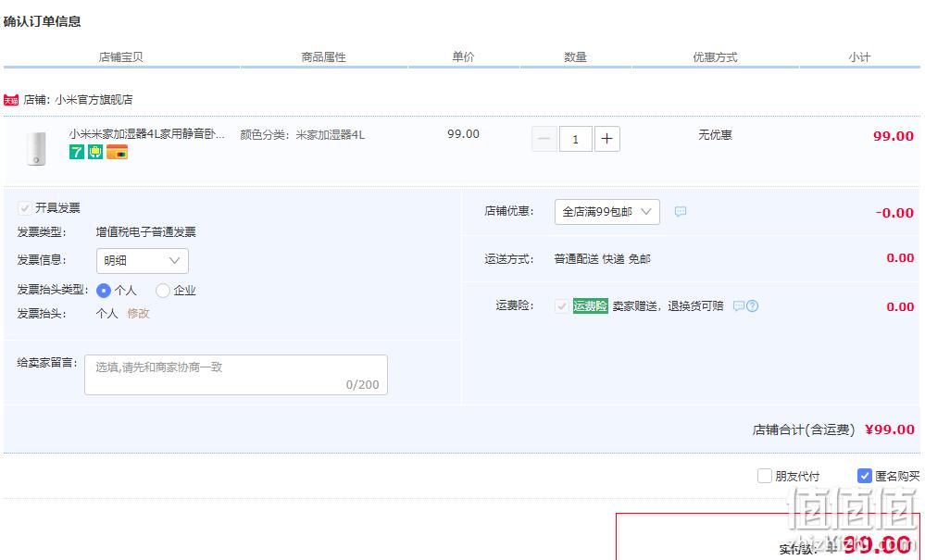Click the 优惠方式 column header
925x560 pixels.
pos(715,57)
